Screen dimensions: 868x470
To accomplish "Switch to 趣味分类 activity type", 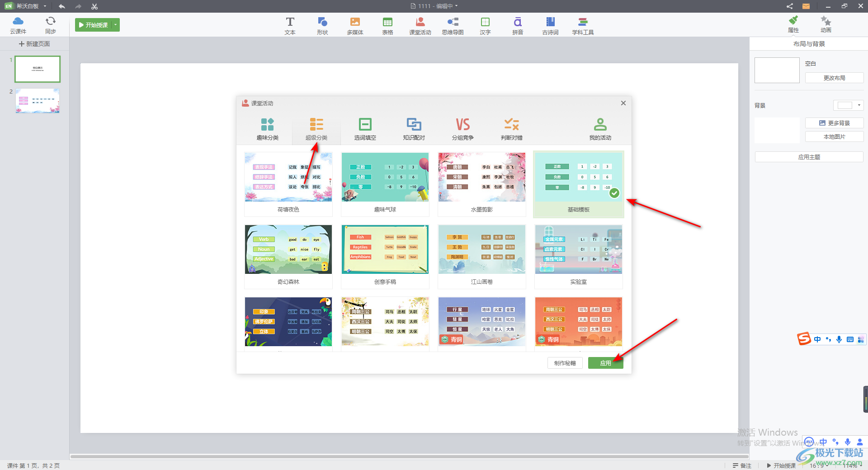I will click(x=268, y=129).
